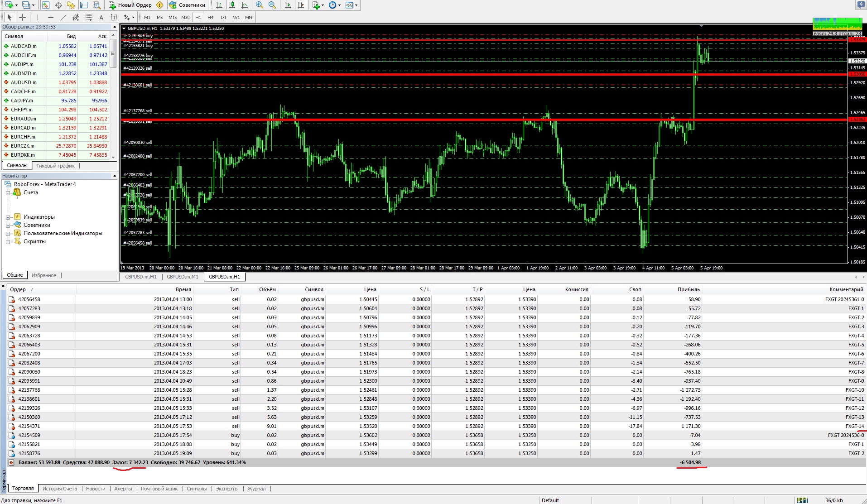This screenshot has height=504, width=867.
Task: Open New Chart dropdown arrow
Action: (17, 5)
